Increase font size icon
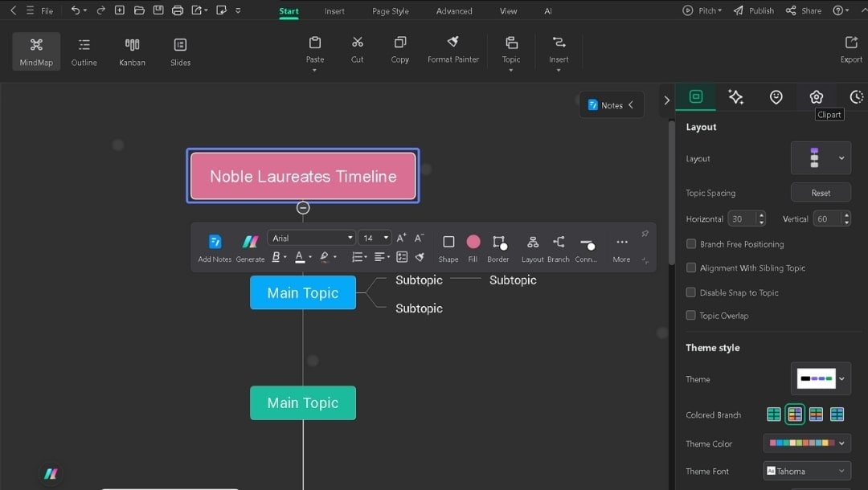Viewport: 868px width, 490px height. 401,238
